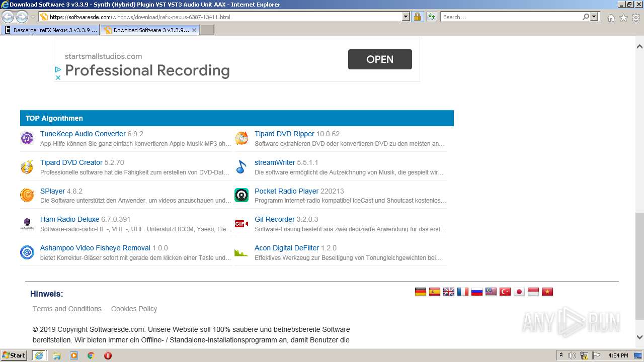
Task: Open the Favorites star icon
Action: [x=623, y=18]
